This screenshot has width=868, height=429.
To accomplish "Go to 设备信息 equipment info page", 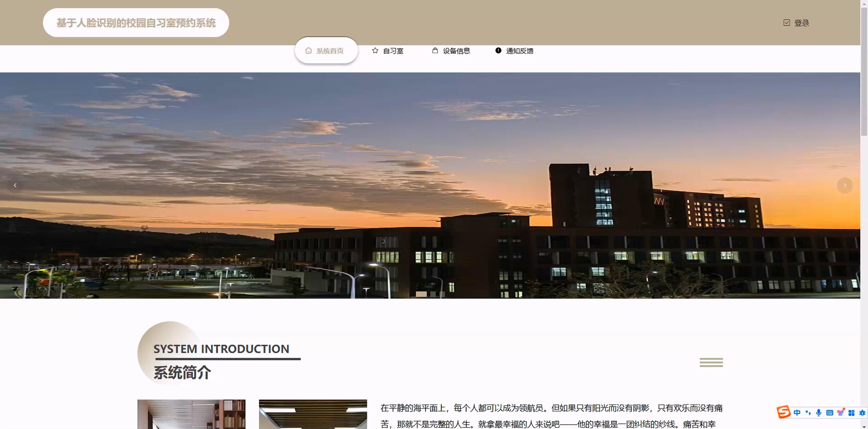I will [x=451, y=51].
